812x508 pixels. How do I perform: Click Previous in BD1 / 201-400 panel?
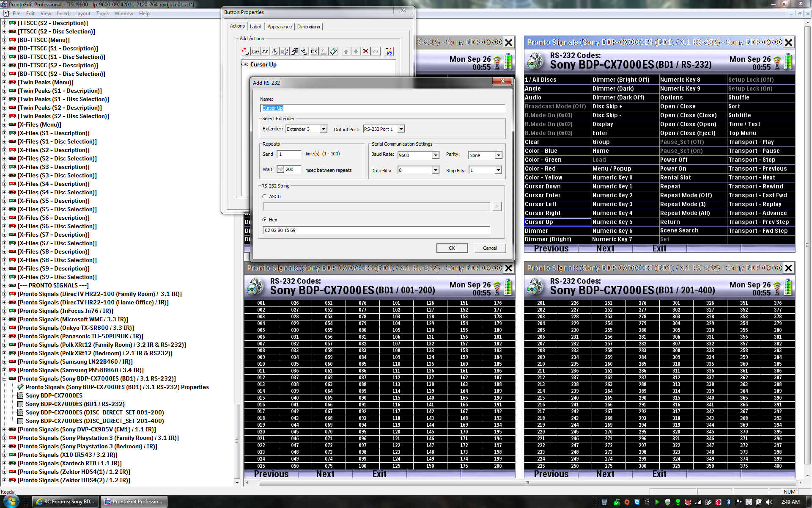[551, 474]
